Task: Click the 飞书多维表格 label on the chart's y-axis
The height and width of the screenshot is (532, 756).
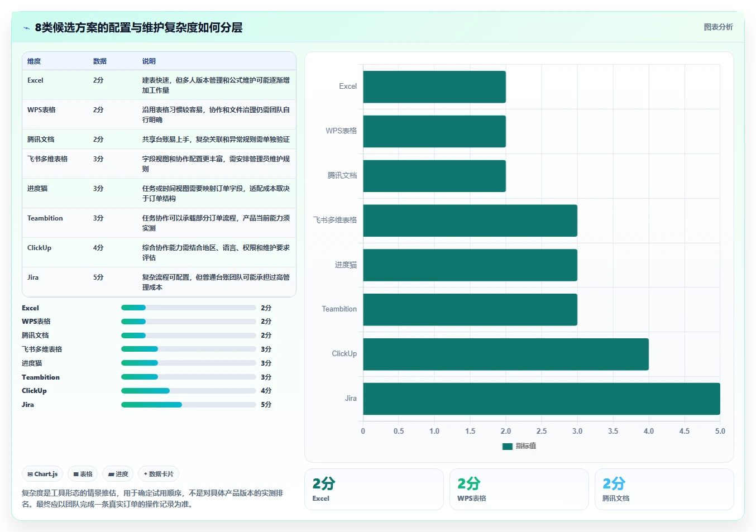Action: [335, 221]
